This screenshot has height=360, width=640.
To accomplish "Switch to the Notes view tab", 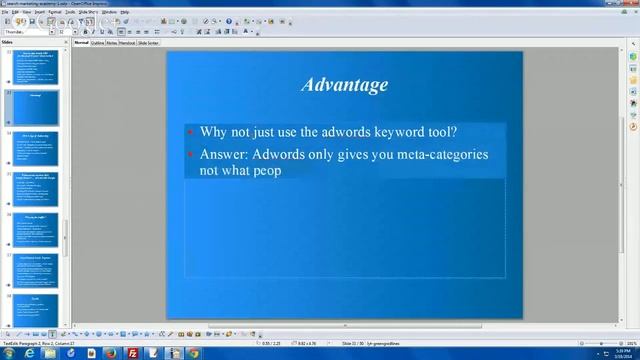I will tap(112, 43).
